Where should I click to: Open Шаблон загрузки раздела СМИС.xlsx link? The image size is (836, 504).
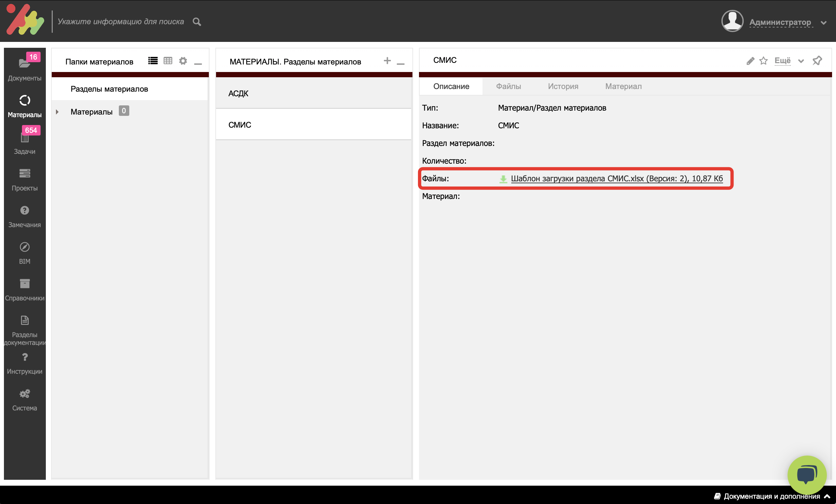pyautogui.click(x=617, y=178)
